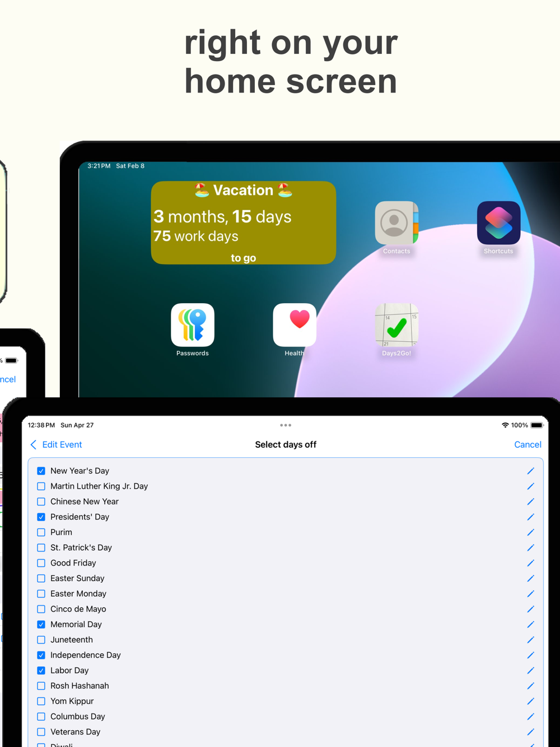Check the Easter Monday checkbox
The height and width of the screenshot is (747, 560).
click(41, 593)
